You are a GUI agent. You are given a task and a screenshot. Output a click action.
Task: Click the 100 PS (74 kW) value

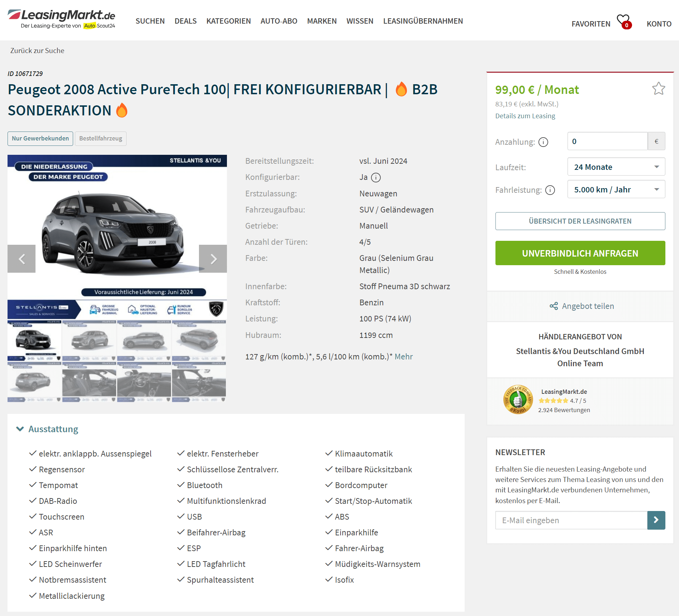click(x=385, y=319)
